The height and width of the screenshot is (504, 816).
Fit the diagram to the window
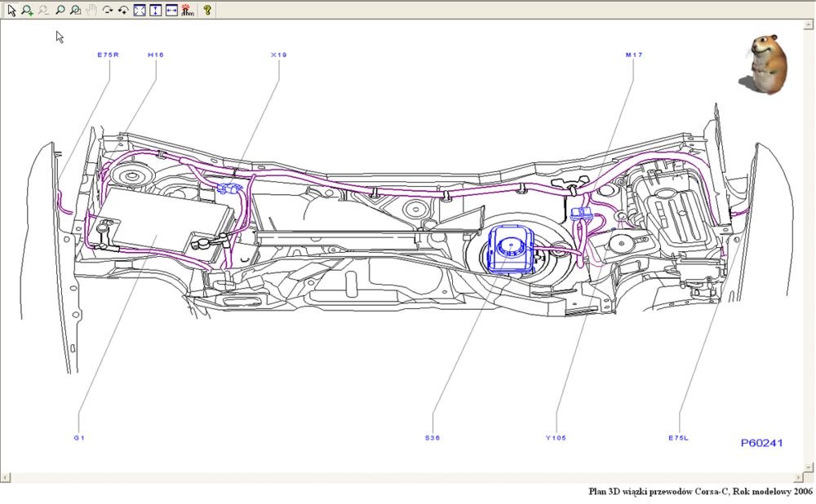[140, 11]
